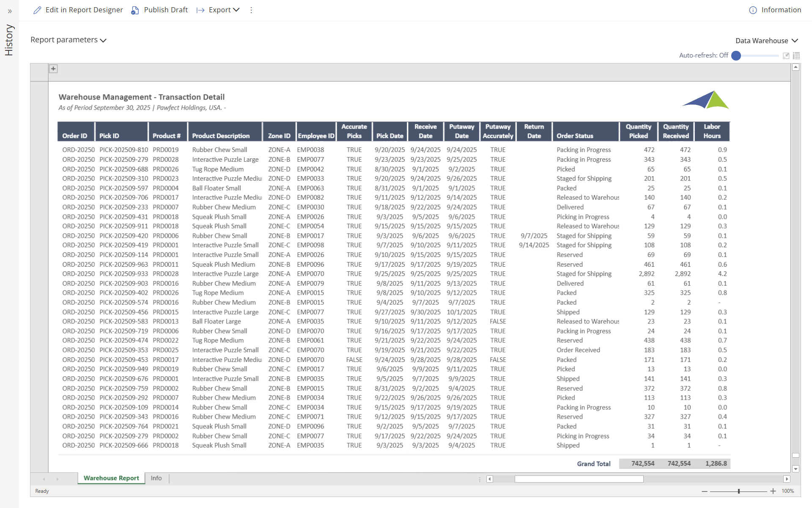Zoom in with the plus icon

(x=773, y=491)
